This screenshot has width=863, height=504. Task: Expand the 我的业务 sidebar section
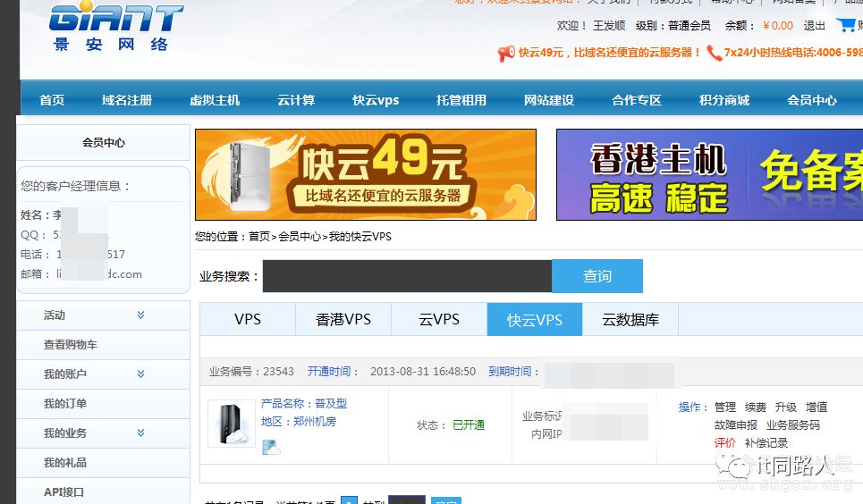point(140,433)
